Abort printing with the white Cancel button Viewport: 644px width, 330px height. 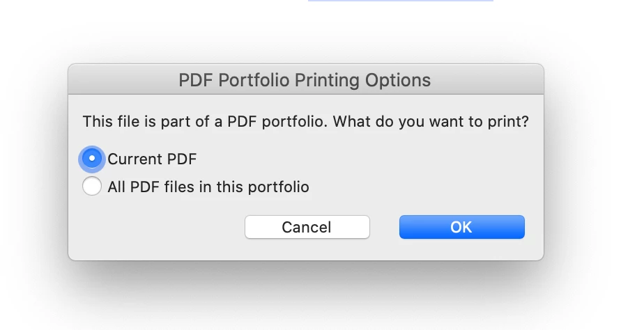point(307,227)
